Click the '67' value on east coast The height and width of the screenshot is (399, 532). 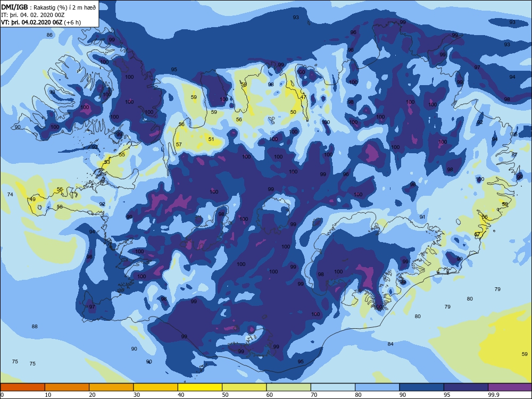point(477,235)
